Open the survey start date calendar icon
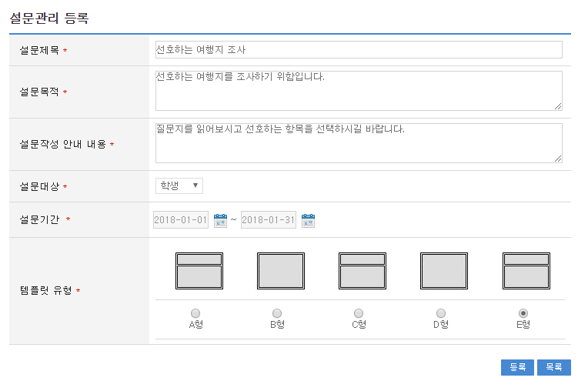Viewport: 588px width, 391px height. point(220,220)
